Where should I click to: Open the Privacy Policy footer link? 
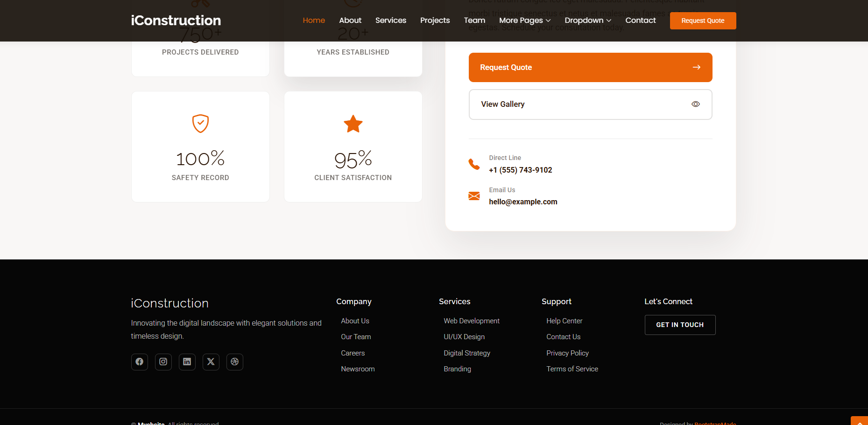567,353
